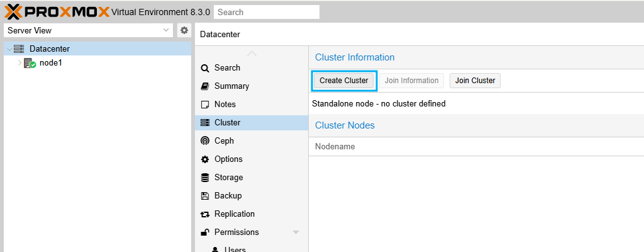Click the Join Information button

411,81
